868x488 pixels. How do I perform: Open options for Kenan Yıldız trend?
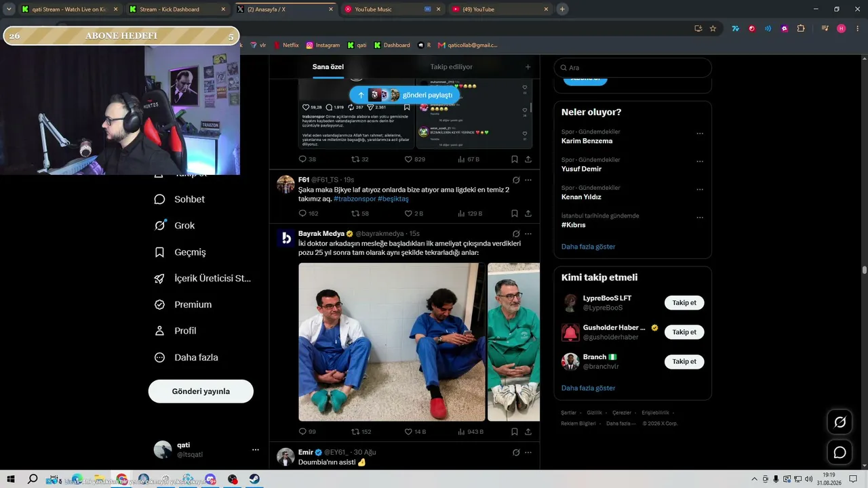700,189
